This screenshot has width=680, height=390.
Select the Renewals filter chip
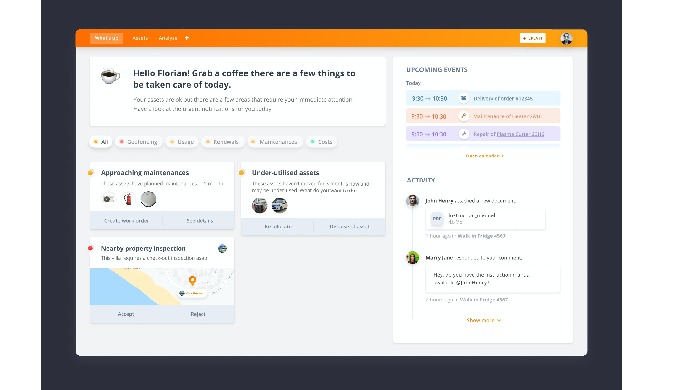222,142
